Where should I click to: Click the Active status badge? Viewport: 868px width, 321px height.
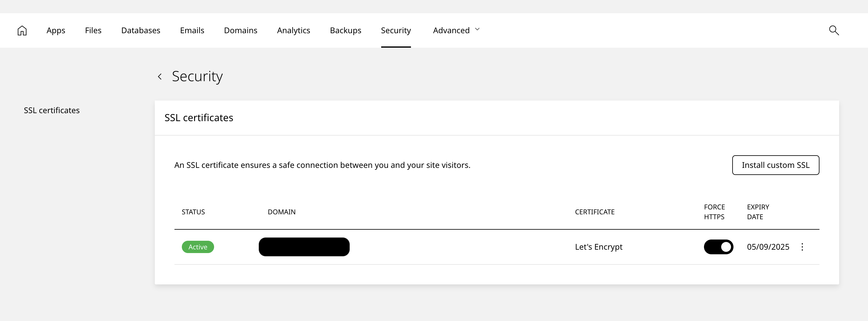(198, 247)
